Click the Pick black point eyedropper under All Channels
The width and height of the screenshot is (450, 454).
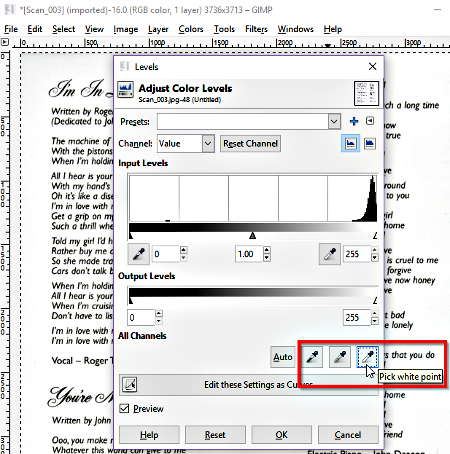312,357
